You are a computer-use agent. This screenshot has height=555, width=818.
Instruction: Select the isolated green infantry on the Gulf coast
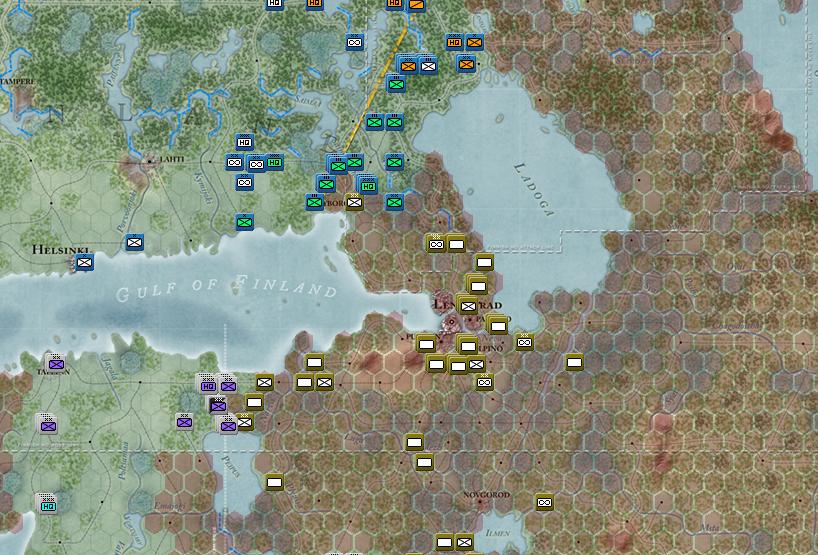[244, 222]
